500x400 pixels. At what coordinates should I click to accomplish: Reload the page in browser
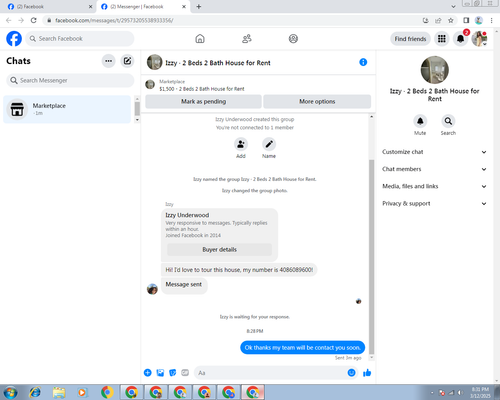[33, 20]
